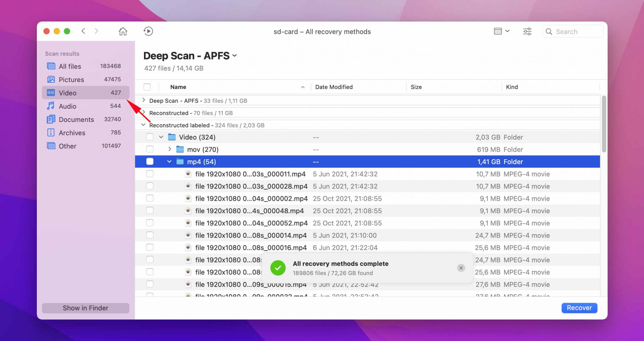Check the box for 04s_000002.mp4

coord(150,198)
